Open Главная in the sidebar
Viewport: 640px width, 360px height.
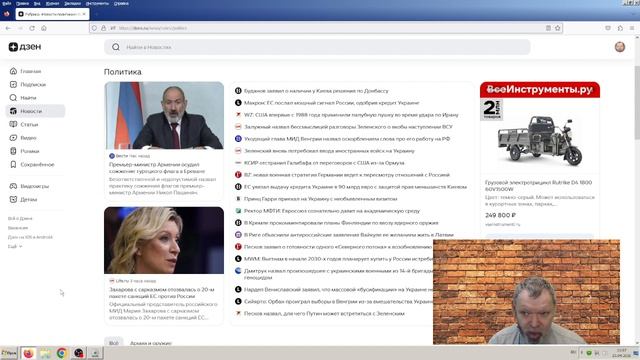25,71
